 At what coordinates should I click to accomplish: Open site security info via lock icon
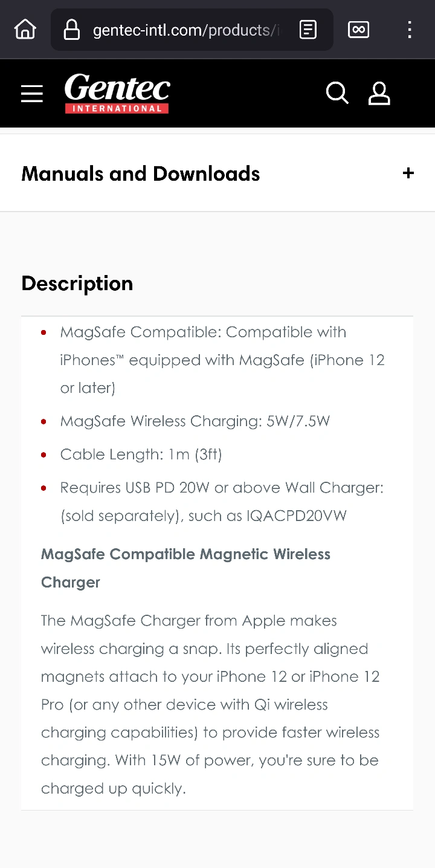(x=72, y=30)
